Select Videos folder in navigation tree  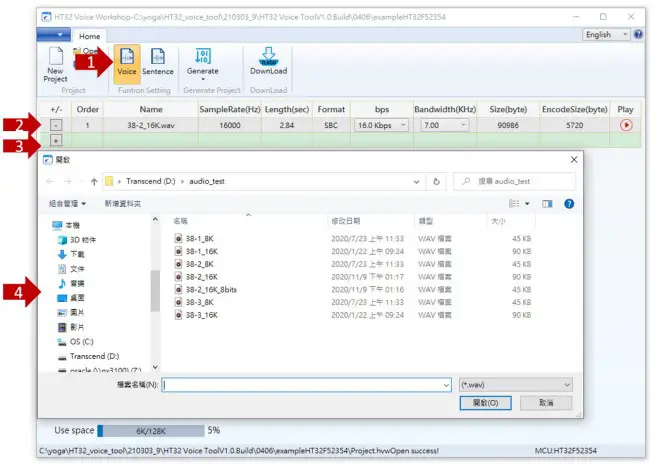point(71,327)
